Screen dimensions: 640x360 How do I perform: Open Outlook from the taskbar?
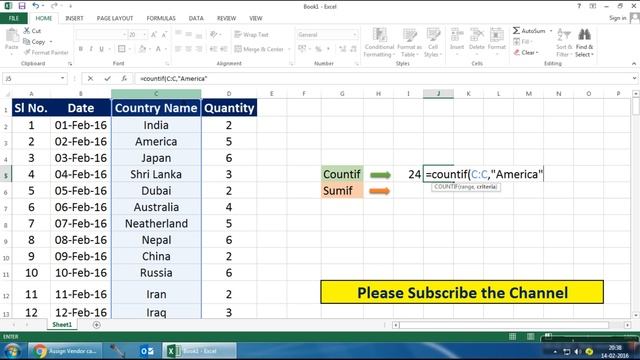pyautogui.click(x=147, y=351)
